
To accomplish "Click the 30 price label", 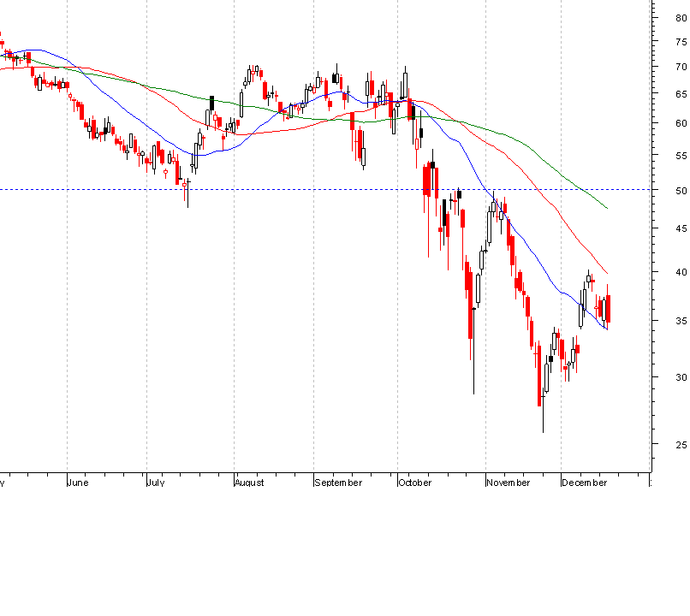I will pos(681,377).
